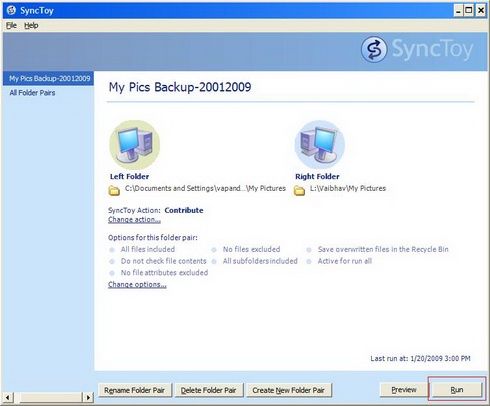The width and height of the screenshot is (490, 406).
Task: Click the My Pics Backup-20012009 heading
Action: 180,87
